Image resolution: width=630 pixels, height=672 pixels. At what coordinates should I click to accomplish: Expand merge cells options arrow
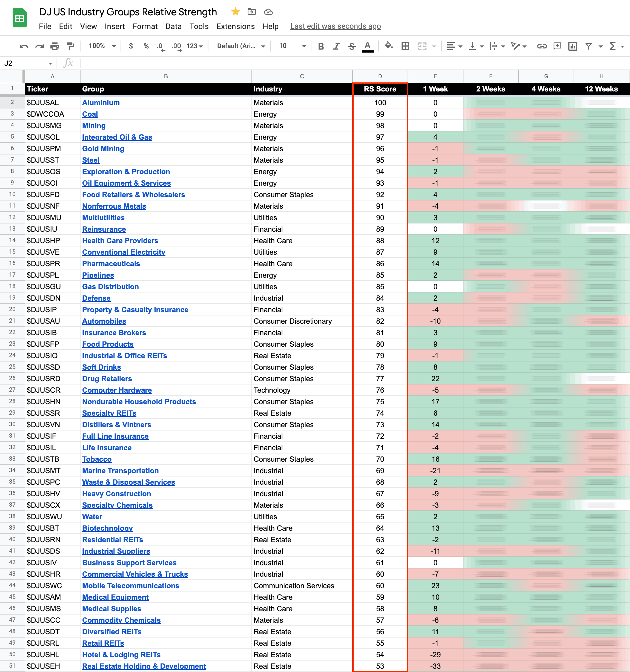[434, 46]
